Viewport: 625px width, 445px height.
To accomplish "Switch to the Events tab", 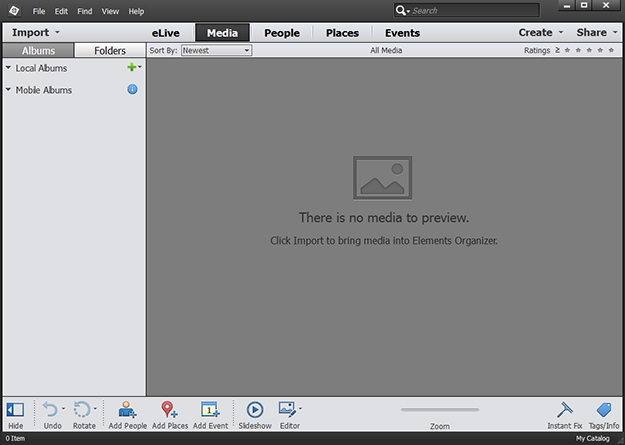I will pos(402,33).
